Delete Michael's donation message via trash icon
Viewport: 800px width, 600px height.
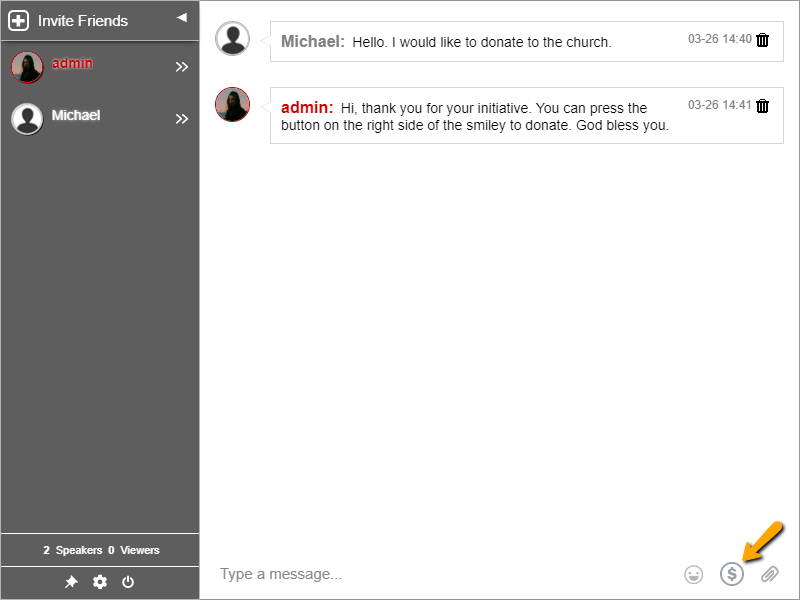[761, 41]
